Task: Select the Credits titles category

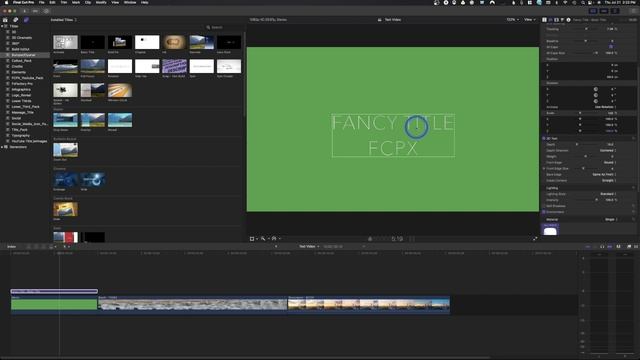Action: 17,66
